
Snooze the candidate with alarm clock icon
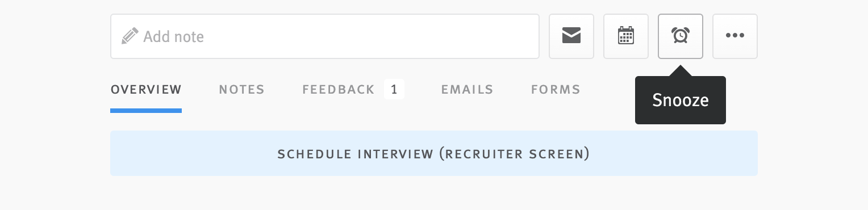[x=681, y=36]
